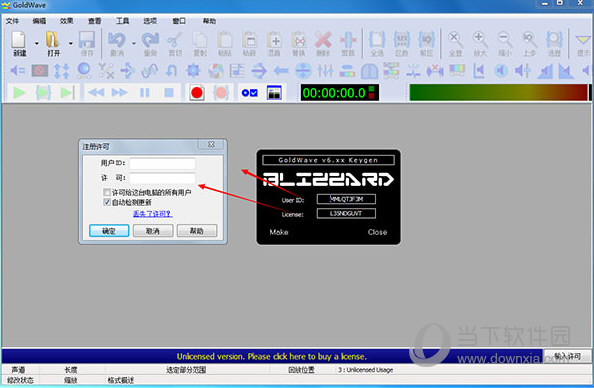594x388 pixels.
Task: Click the 输入许可 button in status banner
Action: point(567,356)
